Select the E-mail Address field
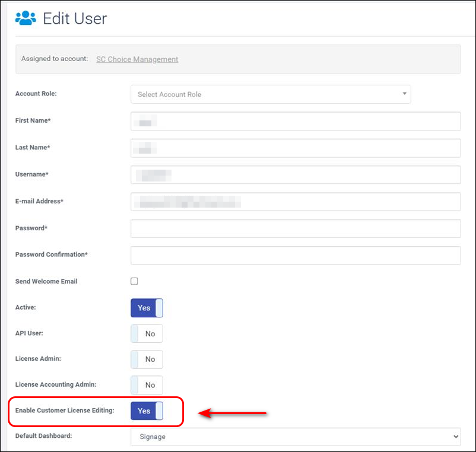476x452 pixels. (x=296, y=202)
